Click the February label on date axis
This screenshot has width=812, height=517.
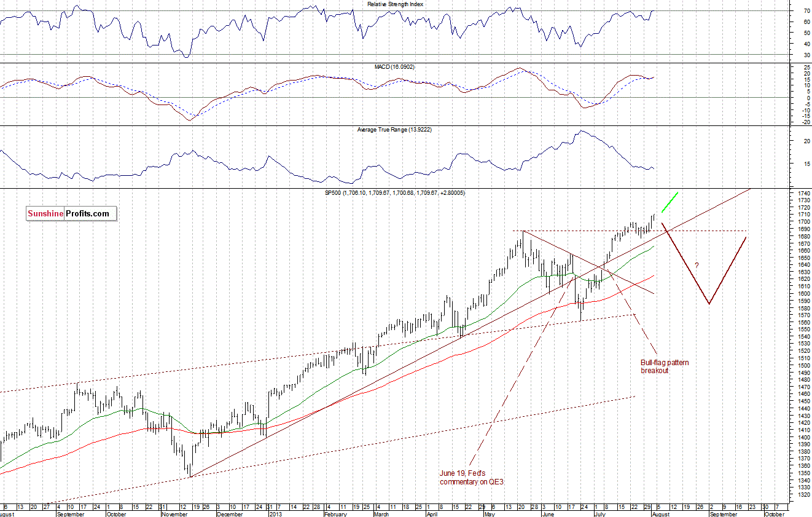pyautogui.click(x=337, y=513)
